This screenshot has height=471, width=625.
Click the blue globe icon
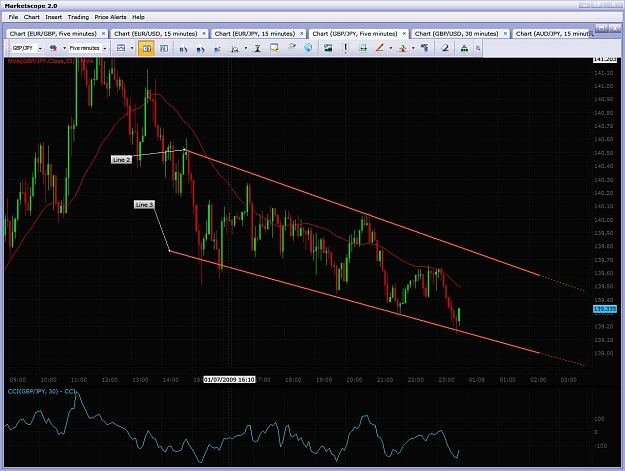click(308, 48)
